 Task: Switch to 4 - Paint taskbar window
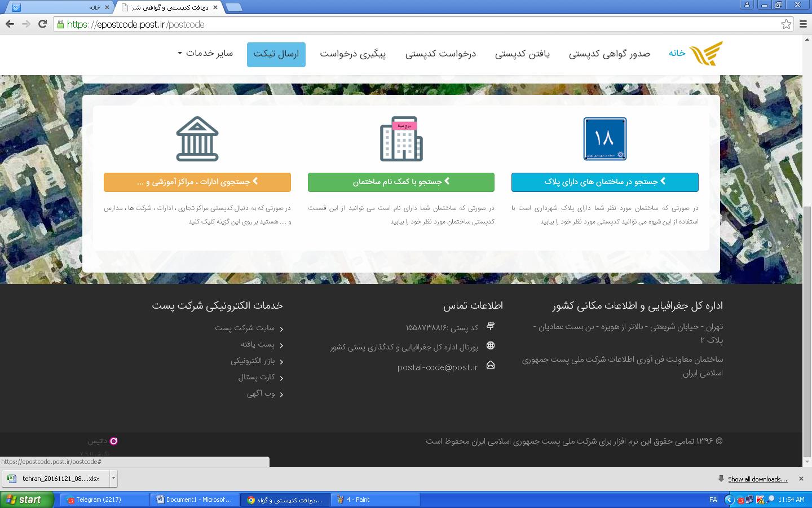(376, 500)
